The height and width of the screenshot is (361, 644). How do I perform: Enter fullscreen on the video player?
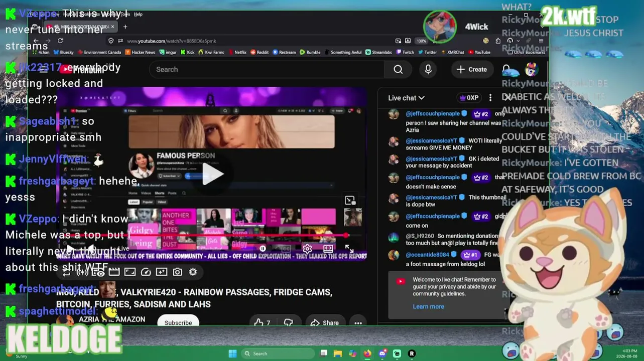click(x=349, y=248)
